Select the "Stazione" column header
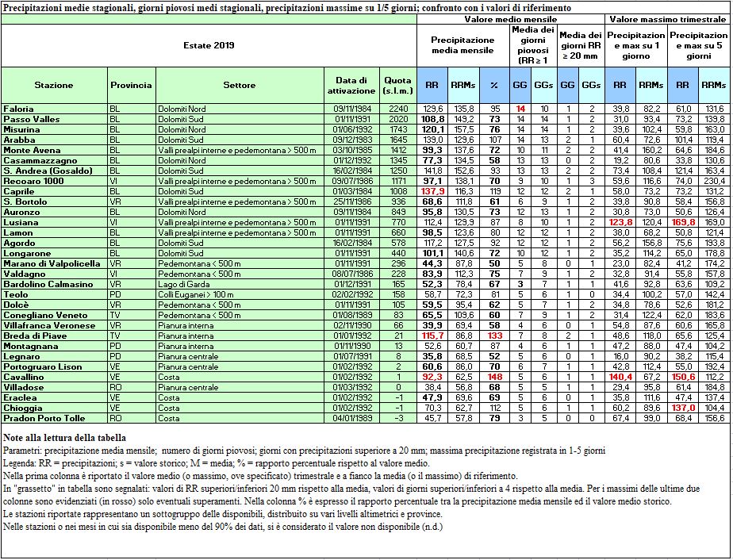The height and width of the screenshot is (560, 733). 54,85
